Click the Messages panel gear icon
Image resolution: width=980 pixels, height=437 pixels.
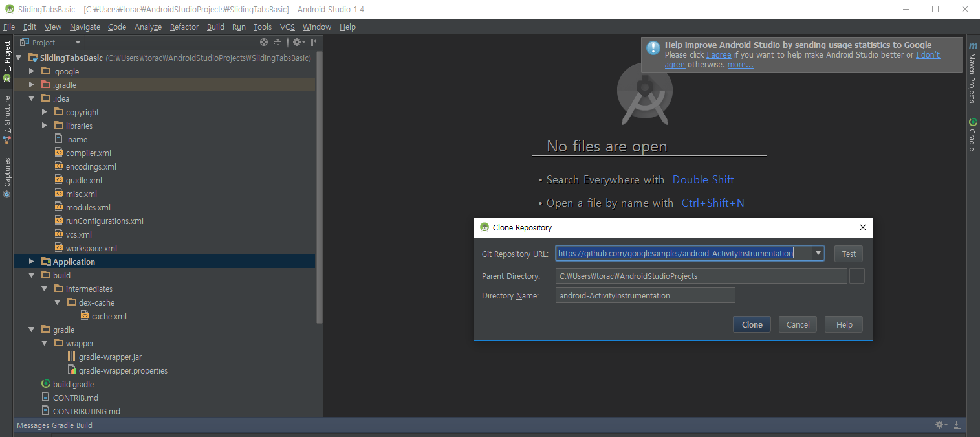tap(940, 425)
